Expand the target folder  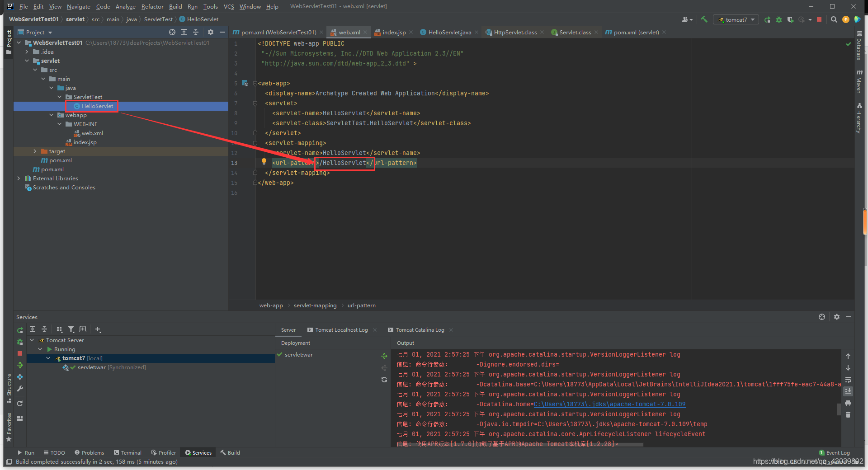pyautogui.click(x=35, y=151)
